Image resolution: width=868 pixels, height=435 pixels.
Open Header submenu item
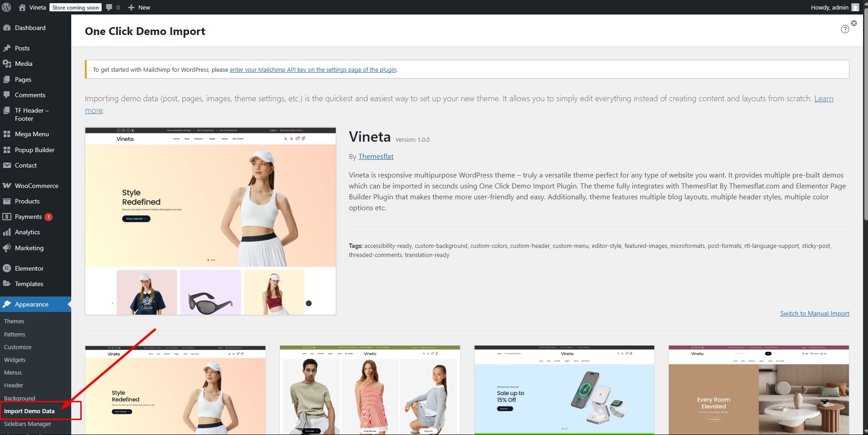tap(14, 385)
